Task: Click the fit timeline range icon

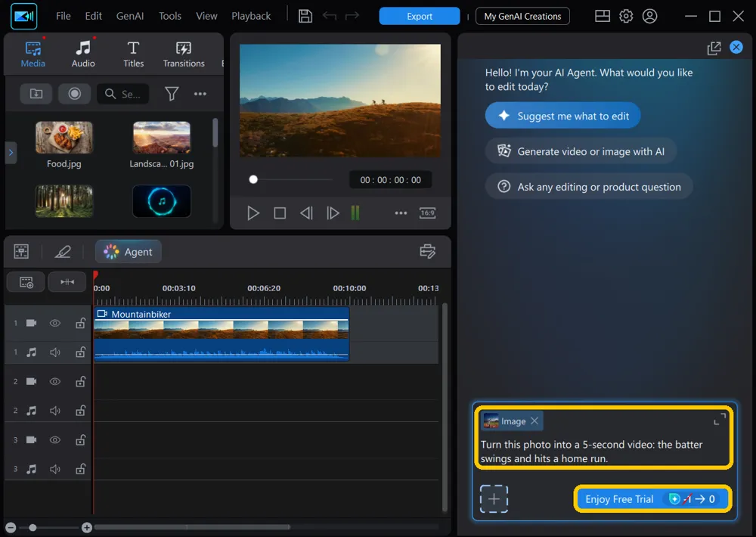Action: (67, 282)
